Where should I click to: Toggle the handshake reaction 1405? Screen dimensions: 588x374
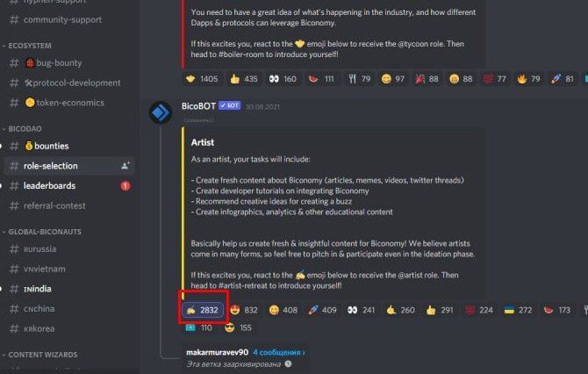click(202, 79)
